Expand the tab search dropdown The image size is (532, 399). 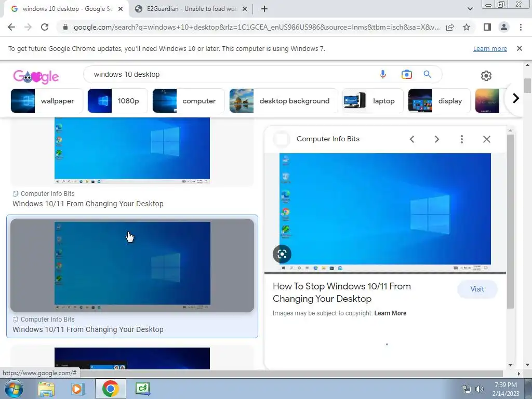(x=470, y=9)
